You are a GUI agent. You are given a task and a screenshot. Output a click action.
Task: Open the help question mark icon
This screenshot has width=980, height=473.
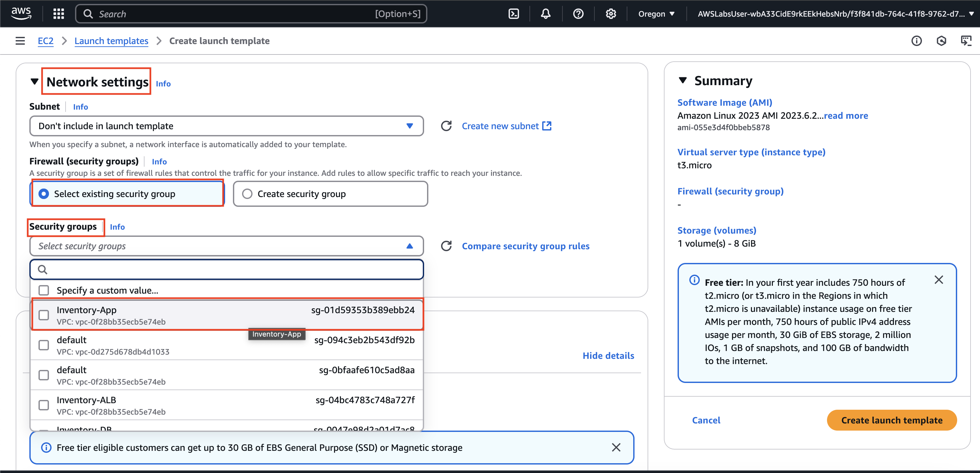pos(578,14)
